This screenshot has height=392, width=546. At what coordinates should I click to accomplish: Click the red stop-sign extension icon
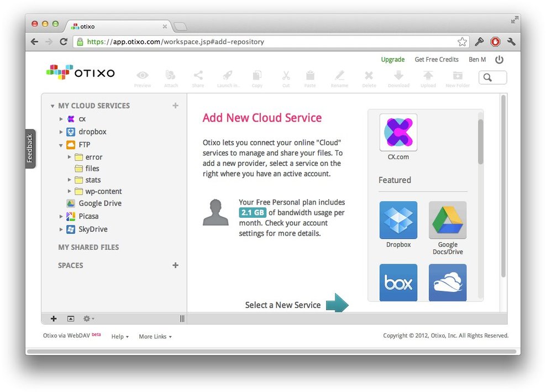(x=495, y=42)
